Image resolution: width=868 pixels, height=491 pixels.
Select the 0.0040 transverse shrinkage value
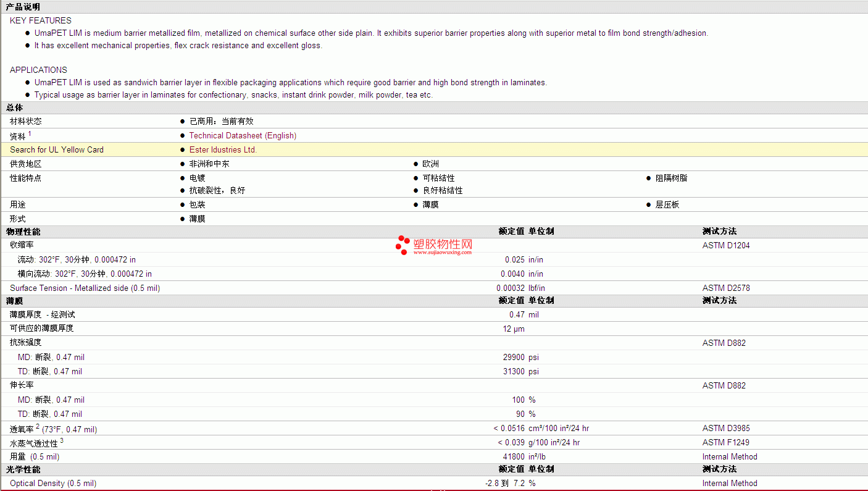click(x=513, y=274)
